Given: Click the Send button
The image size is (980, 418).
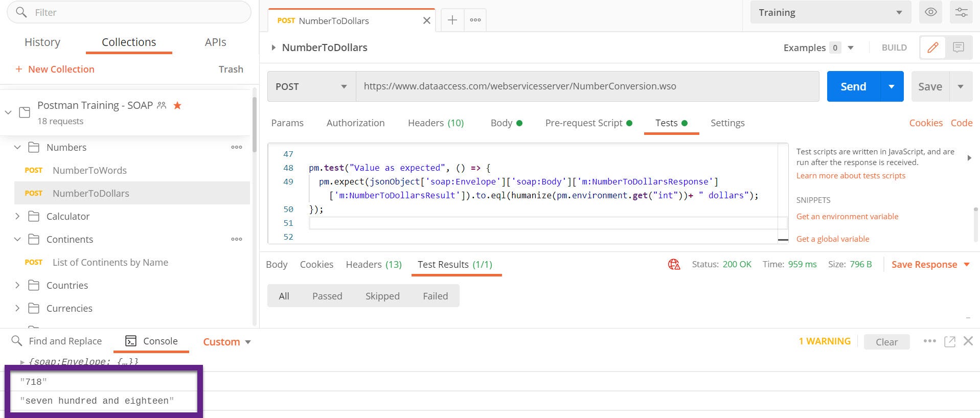Looking at the screenshot, I should coord(853,86).
